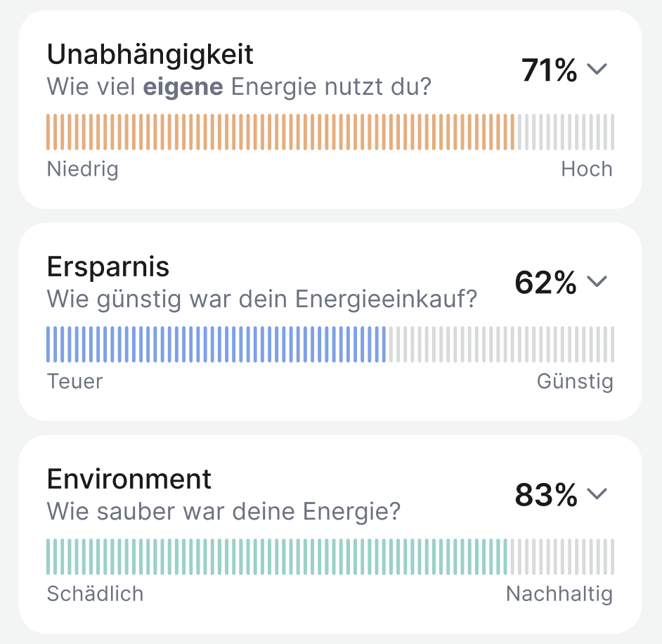Click the bold word eigene
662x644 pixels.
[186, 86]
